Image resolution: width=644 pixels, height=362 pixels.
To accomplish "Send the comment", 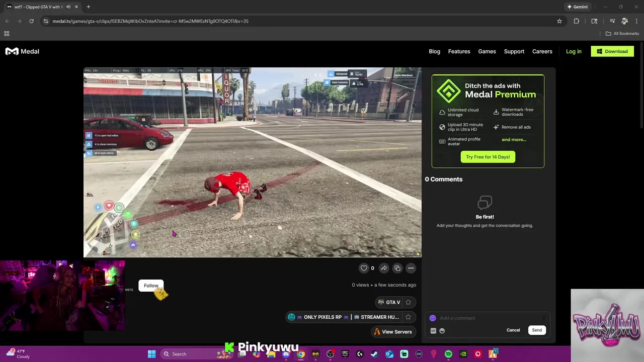I will coord(537,330).
